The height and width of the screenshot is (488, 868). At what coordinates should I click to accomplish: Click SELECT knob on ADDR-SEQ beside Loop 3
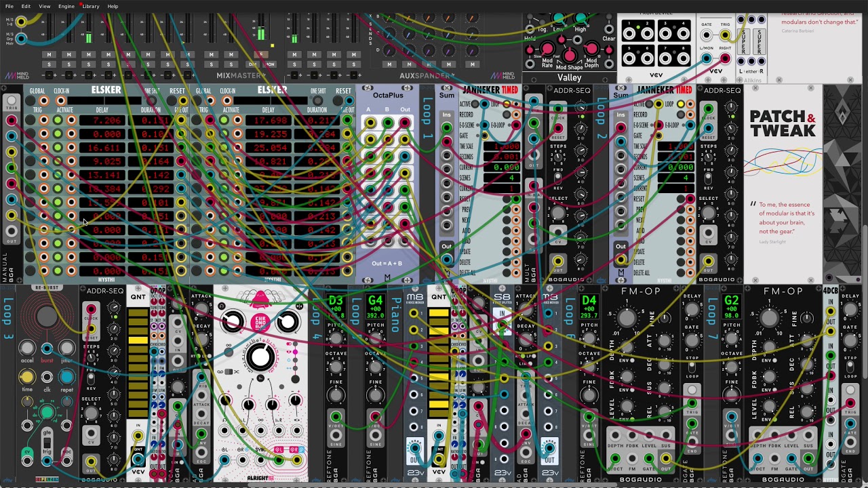pyautogui.click(x=91, y=412)
